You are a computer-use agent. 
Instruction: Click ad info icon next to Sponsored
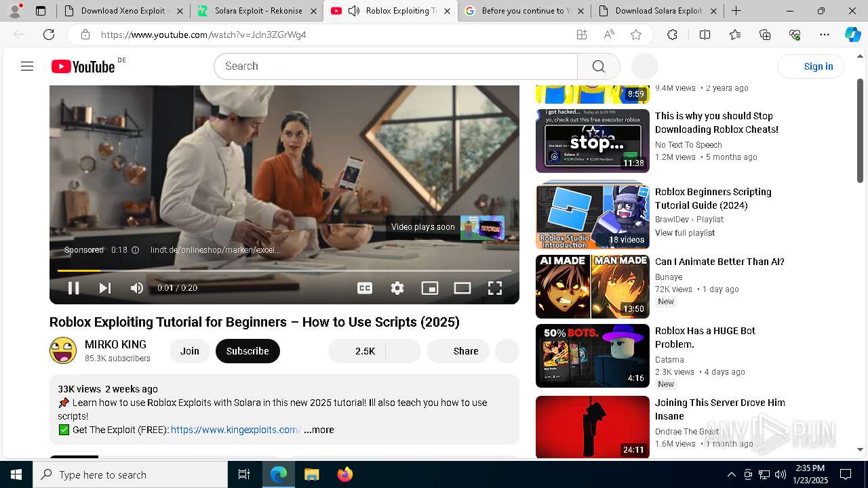point(135,249)
